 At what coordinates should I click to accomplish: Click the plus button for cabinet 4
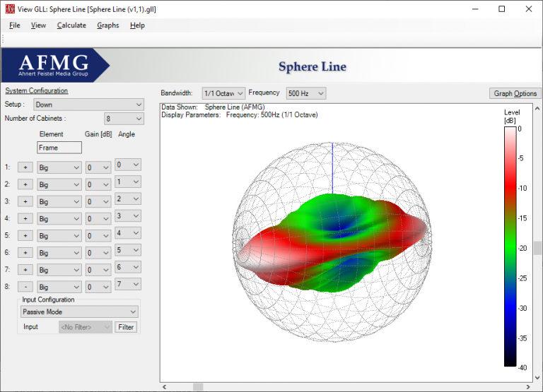point(25,218)
